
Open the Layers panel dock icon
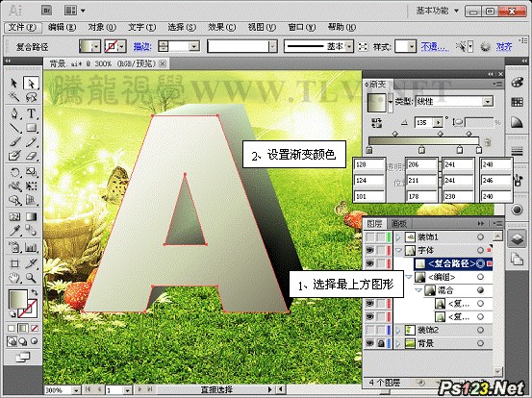pos(517,238)
